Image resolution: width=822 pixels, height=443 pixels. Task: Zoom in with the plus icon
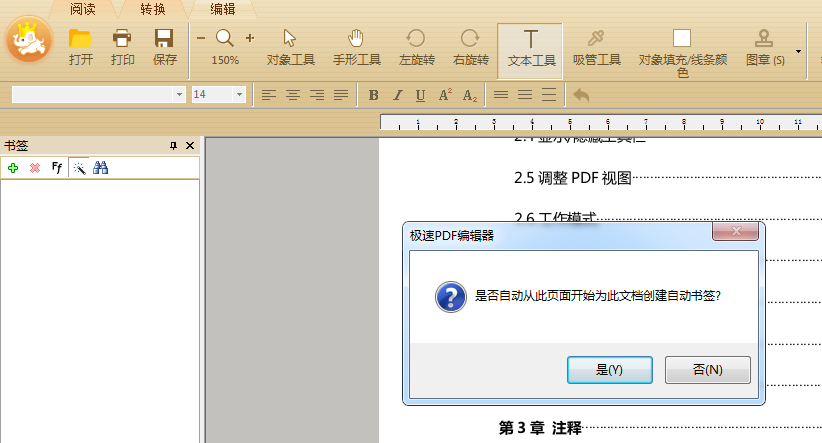pyautogui.click(x=250, y=38)
